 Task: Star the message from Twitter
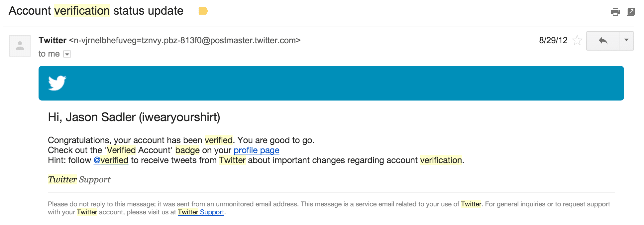[x=577, y=41]
